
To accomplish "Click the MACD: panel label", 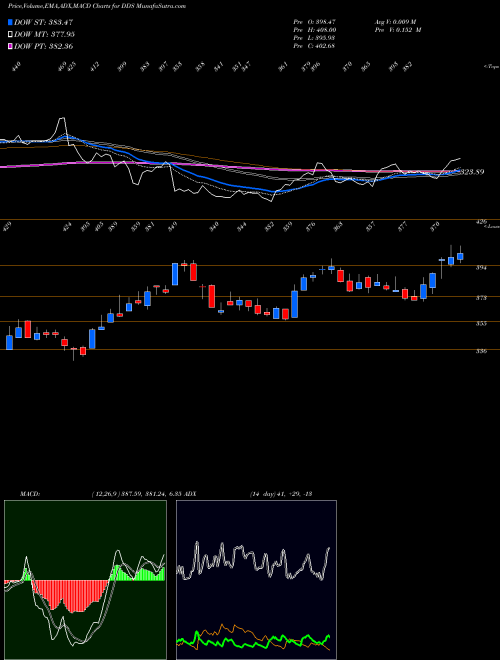I will tap(30, 494).
